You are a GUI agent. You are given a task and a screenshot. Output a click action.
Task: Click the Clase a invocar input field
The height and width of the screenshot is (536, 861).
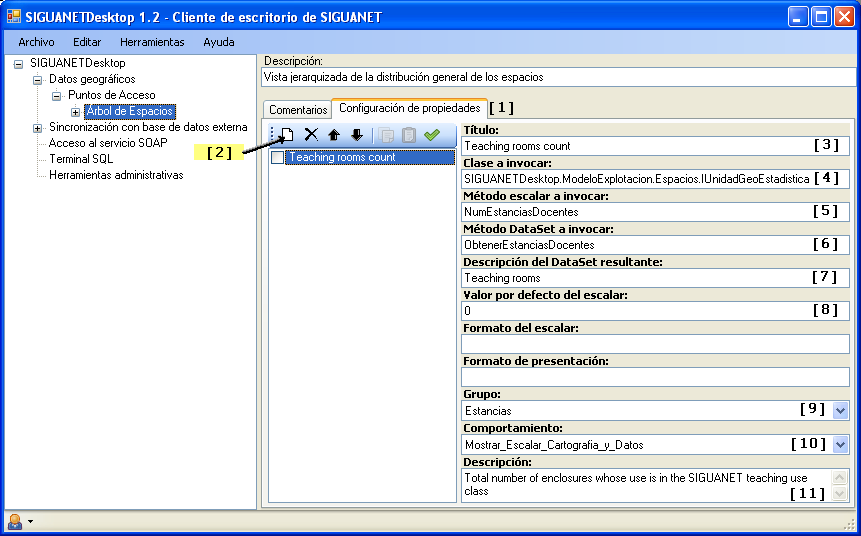pyautogui.click(x=656, y=179)
